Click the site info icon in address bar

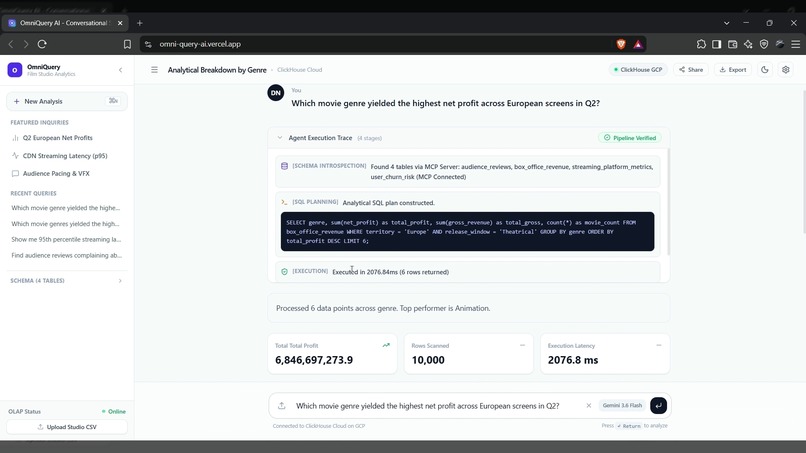(148, 44)
